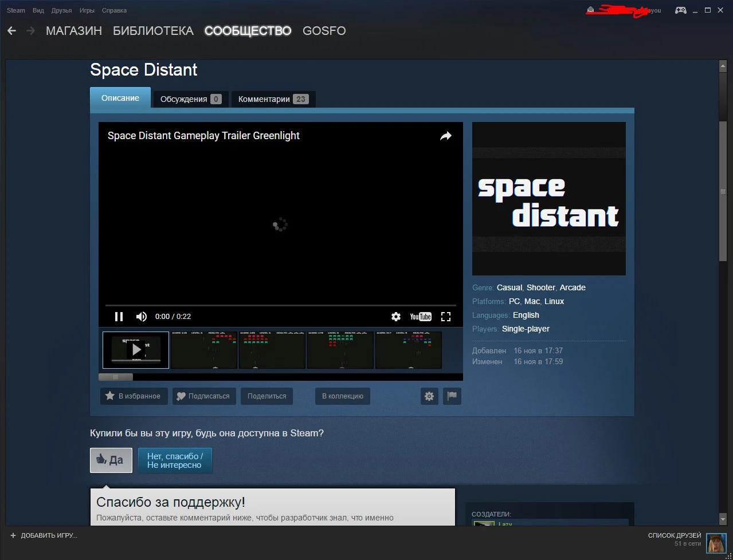Image resolution: width=733 pixels, height=560 pixels.
Task: Report item with the flag icon
Action: 452,396
